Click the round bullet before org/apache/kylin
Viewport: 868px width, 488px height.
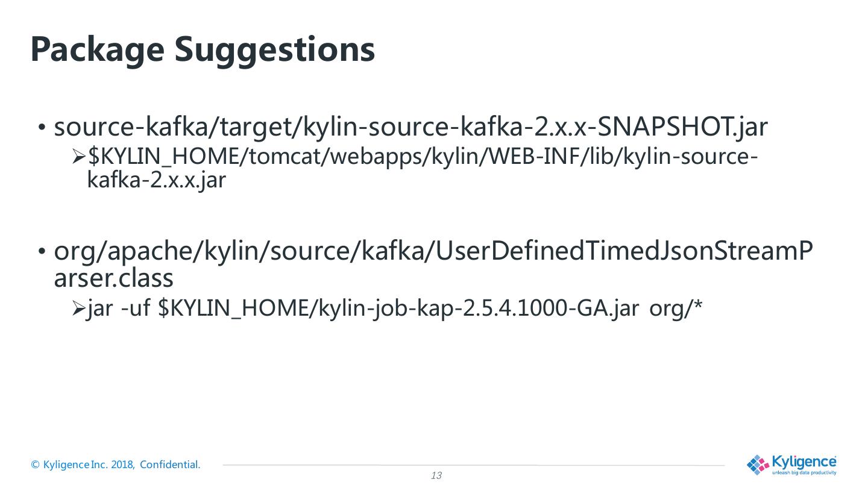(x=42, y=252)
